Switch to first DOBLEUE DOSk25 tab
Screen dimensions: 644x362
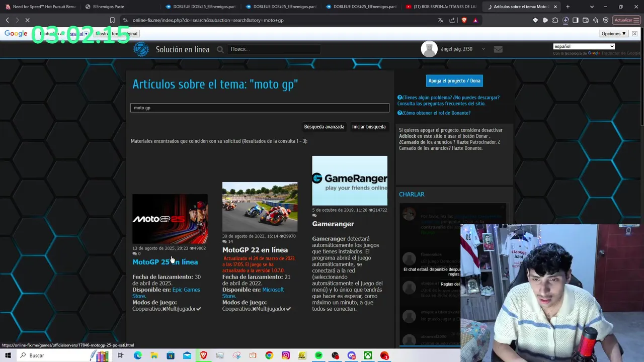pos(201,7)
